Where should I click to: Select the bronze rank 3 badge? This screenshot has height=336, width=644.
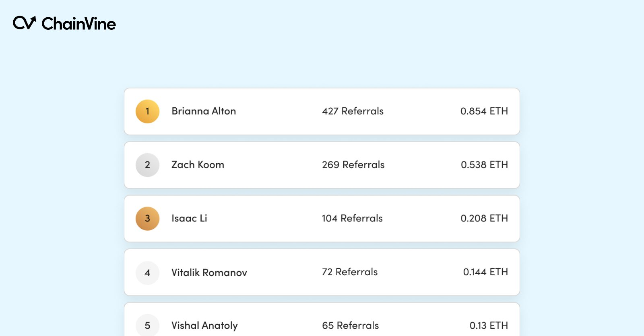coord(148,219)
